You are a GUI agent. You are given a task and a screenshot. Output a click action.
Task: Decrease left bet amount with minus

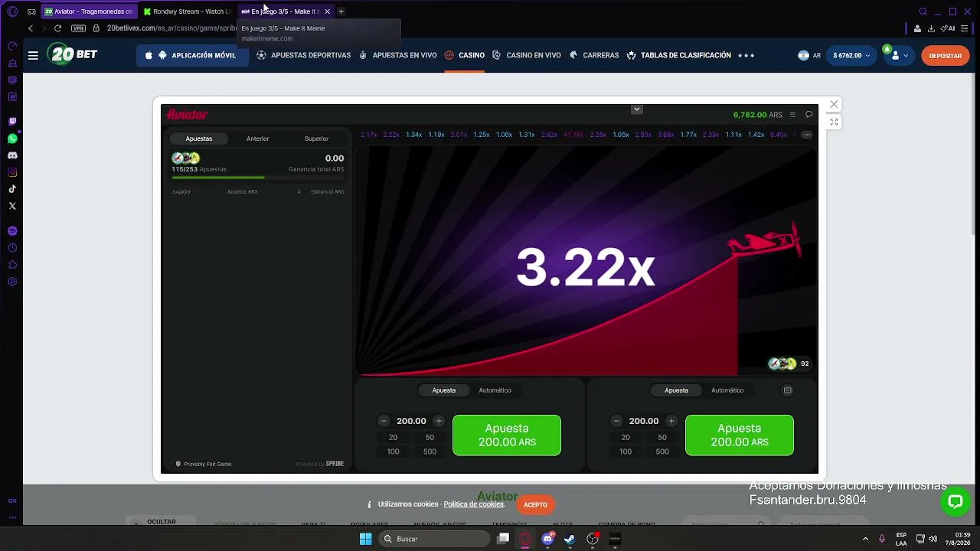384,421
